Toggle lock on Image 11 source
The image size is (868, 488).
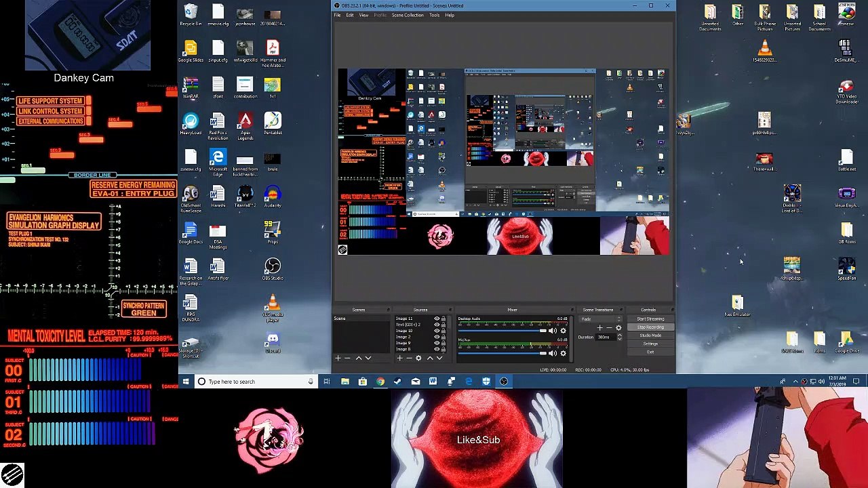click(443, 319)
